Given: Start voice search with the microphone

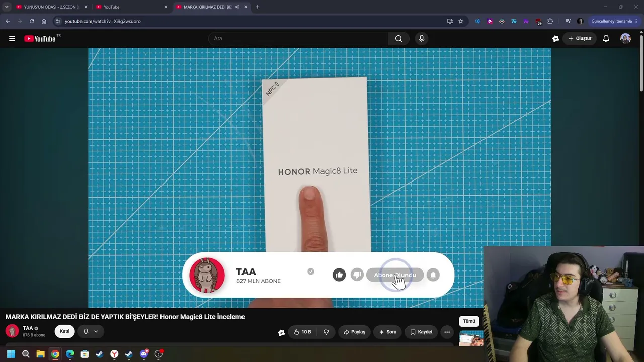Looking at the screenshot, I should 422,38.
